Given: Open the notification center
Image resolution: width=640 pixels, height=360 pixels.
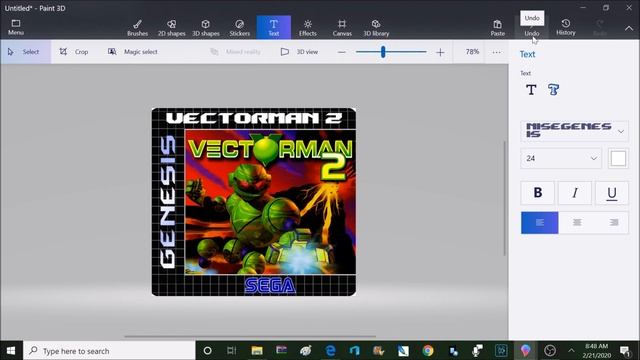Looking at the screenshot, I should coord(625,351).
